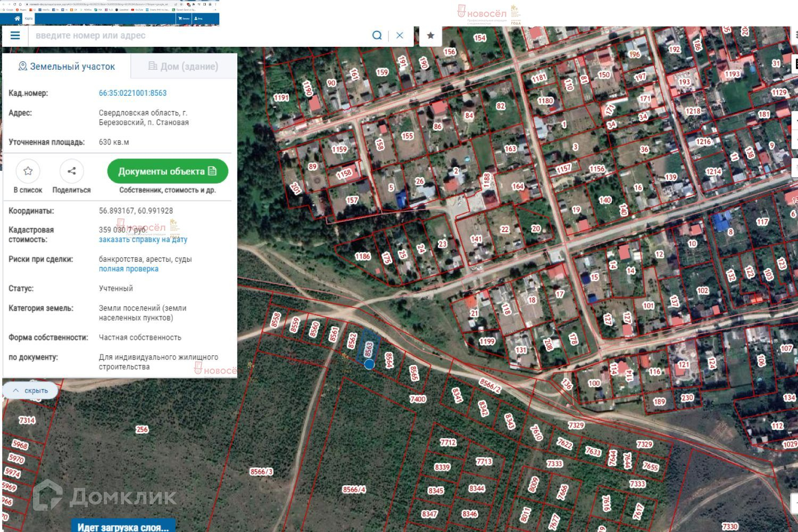Open the shopping cart orders
This screenshot has height=532, width=798.
(x=184, y=19)
